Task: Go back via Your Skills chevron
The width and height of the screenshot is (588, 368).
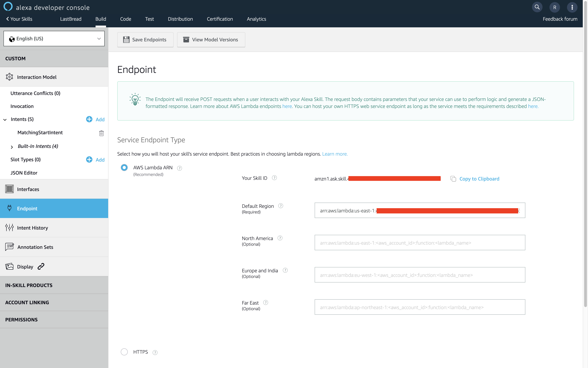Action: tap(8, 19)
